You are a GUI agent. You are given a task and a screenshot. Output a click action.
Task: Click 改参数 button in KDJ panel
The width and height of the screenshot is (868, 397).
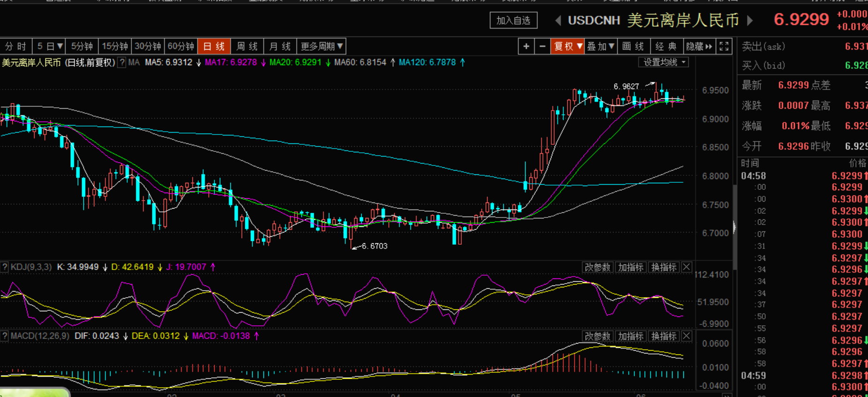point(597,267)
